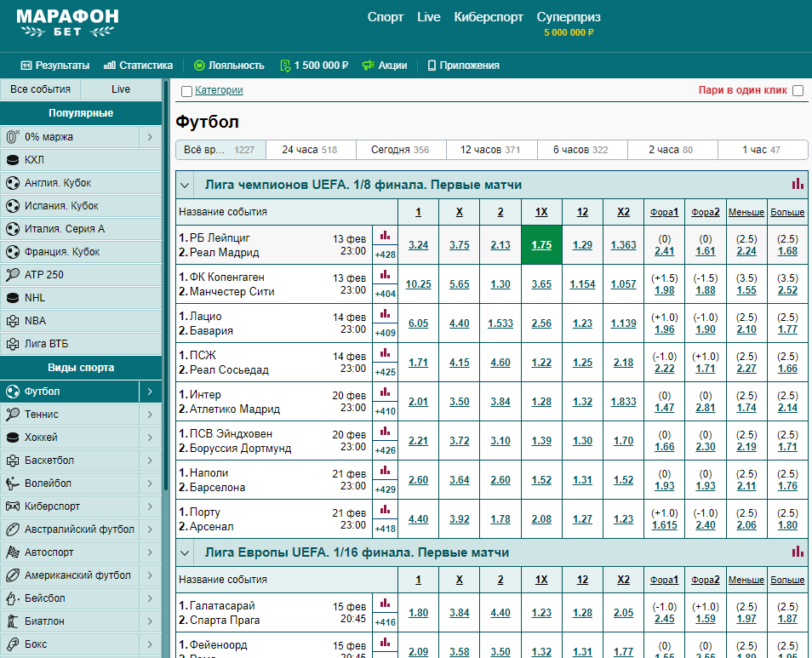This screenshot has height=658, width=812.
Task: Click sidebar vertical scrollbar
Action: [166, 285]
